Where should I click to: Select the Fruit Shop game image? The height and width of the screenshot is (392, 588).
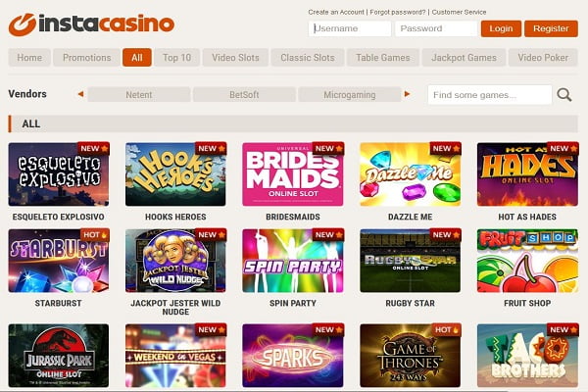pyautogui.click(x=527, y=261)
